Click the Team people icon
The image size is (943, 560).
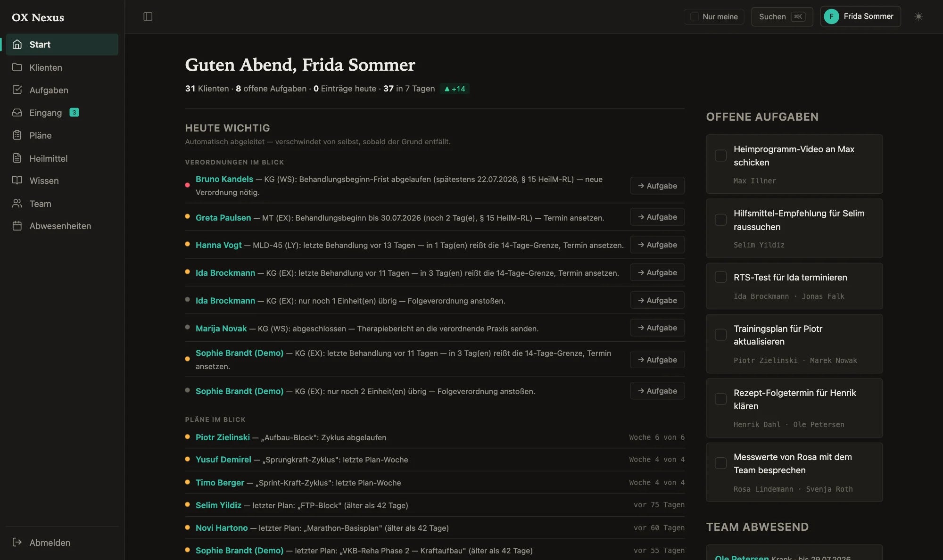pos(17,203)
